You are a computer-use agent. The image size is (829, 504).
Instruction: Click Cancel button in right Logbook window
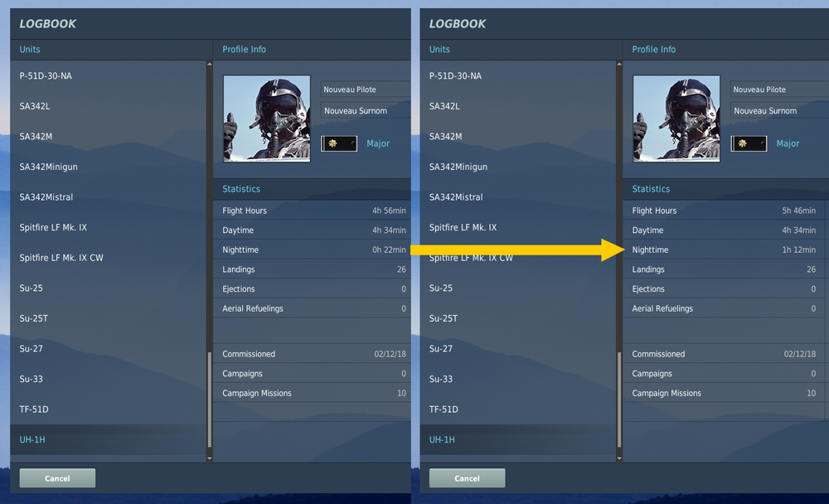coord(468,478)
